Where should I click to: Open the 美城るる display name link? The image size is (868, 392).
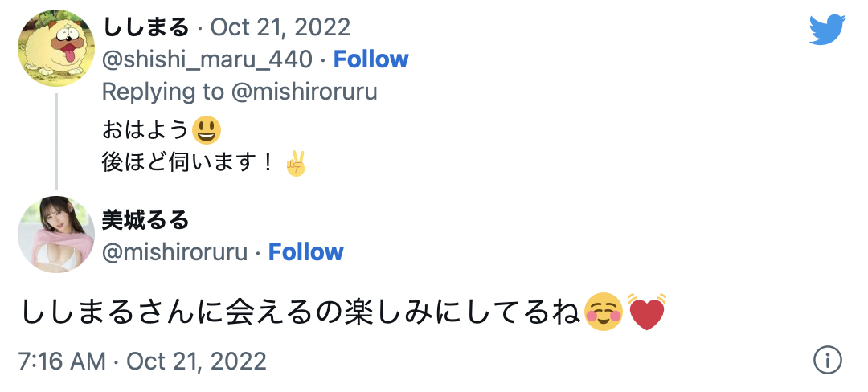point(145,218)
